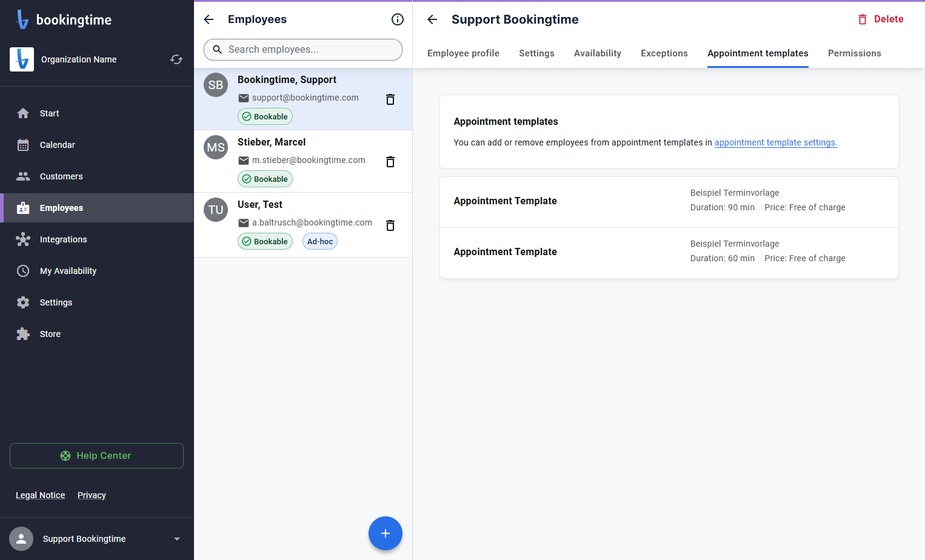The image size is (925, 560).
Task: Select the Appointment templates tab
Action: pyautogui.click(x=758, y=53)
